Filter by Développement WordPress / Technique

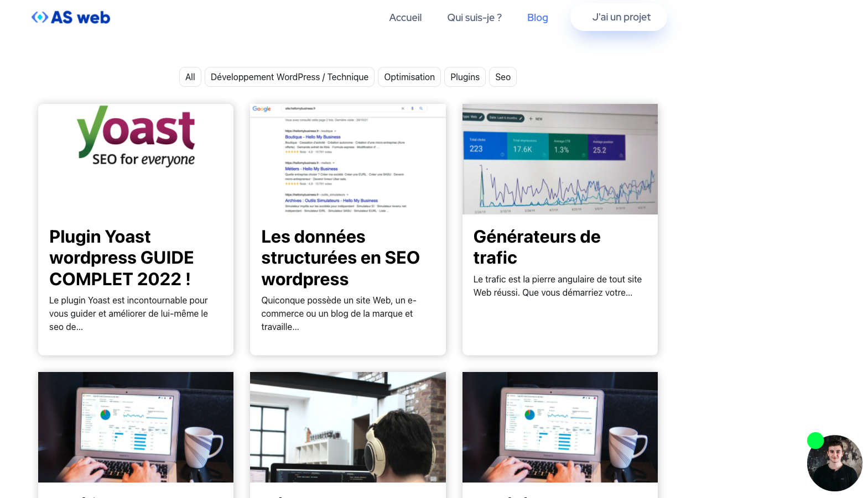(289, 77)
